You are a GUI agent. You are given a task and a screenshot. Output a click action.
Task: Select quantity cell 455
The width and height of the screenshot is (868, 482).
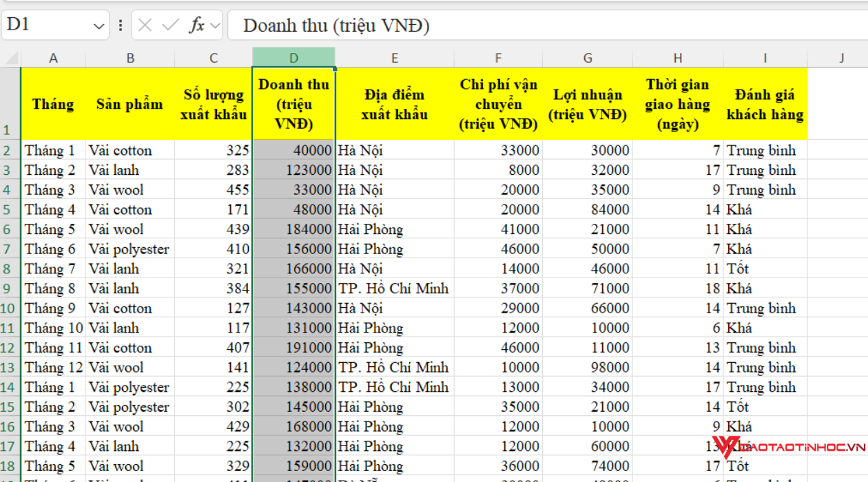pyautogui.click(x=214, y=189)
